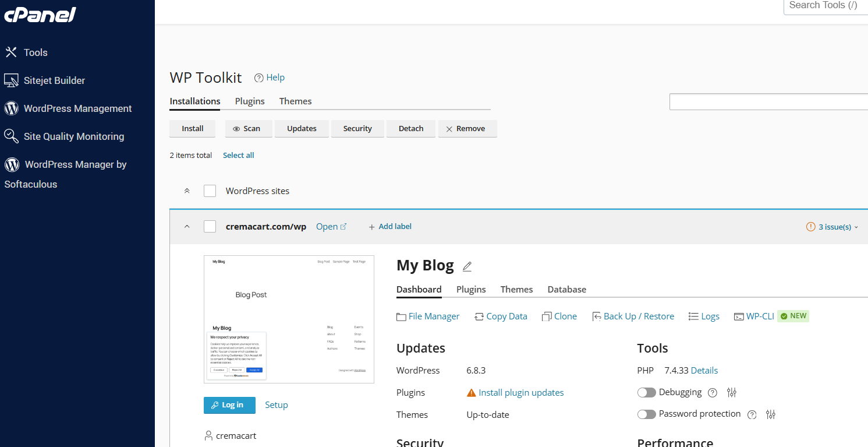Edit the My Blog title with the pencil icon
Image resolution: width=868 pixels, height=447 pixels.
[x=467, y=266]
